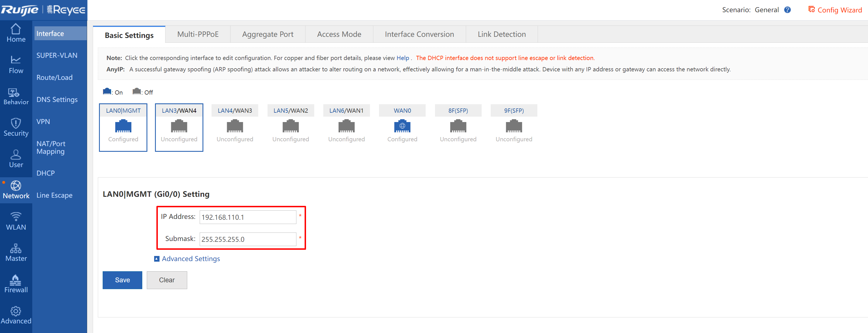Screen dimensions: 868x333
Task: Select the LAN0|MGMT port
Action: [x=123, y=127]
